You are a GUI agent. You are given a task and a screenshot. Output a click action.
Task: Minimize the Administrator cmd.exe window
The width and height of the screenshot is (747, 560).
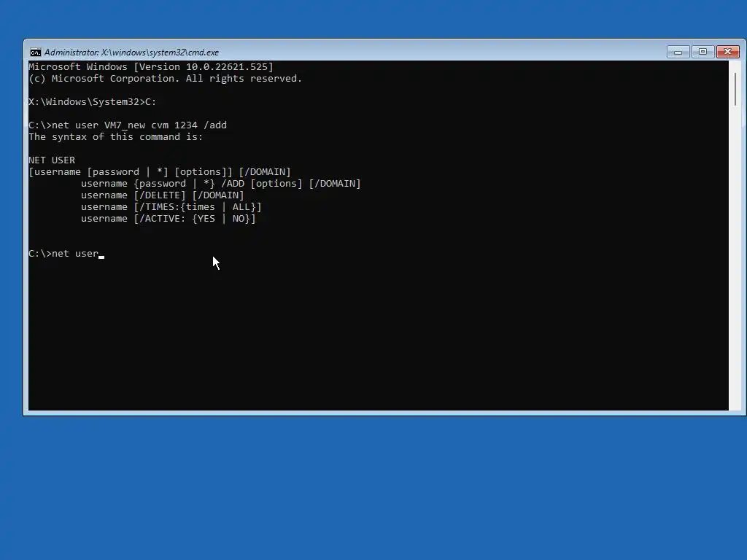coord(678,52)
